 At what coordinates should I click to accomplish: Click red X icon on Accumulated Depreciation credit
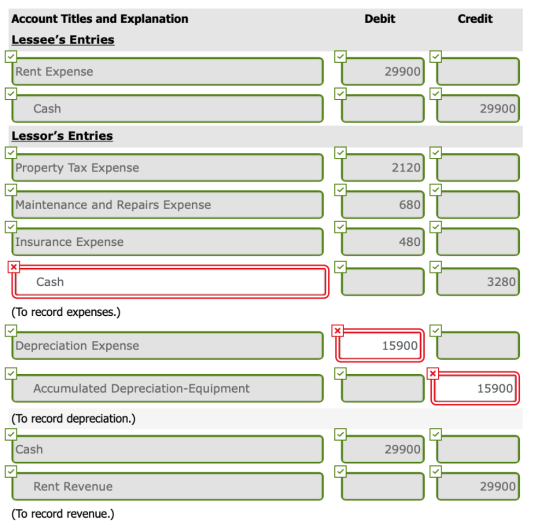(433, 373)
